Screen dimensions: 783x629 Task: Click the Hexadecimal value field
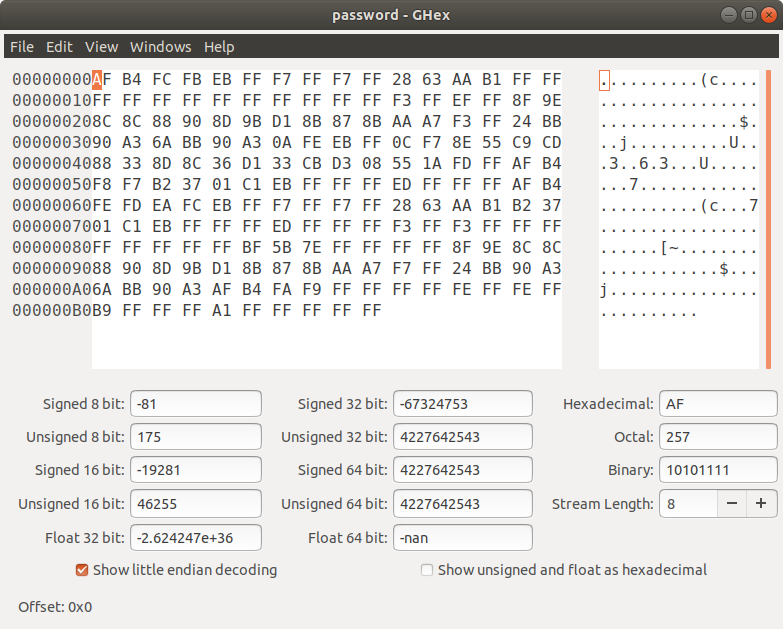(x=718, y=403)
